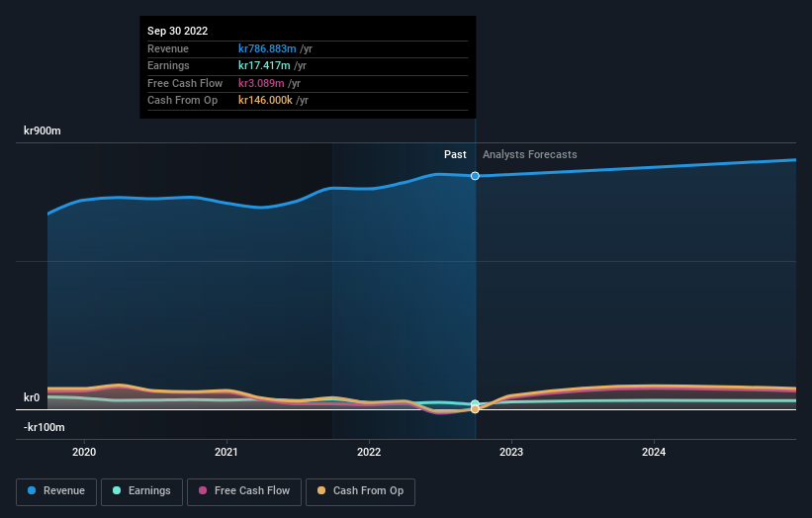Click the Analysts Forecasts label
This screenshot has height=518, width=812.
pos(530,154)
